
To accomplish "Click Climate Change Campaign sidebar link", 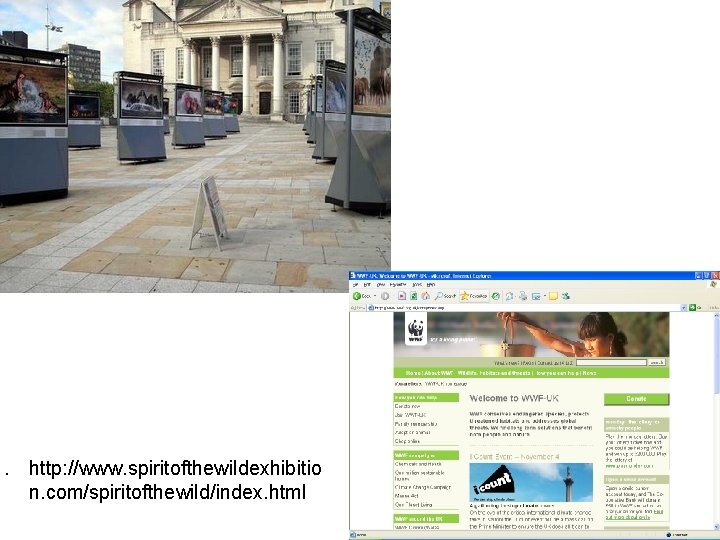I will (x=423, y=487).
